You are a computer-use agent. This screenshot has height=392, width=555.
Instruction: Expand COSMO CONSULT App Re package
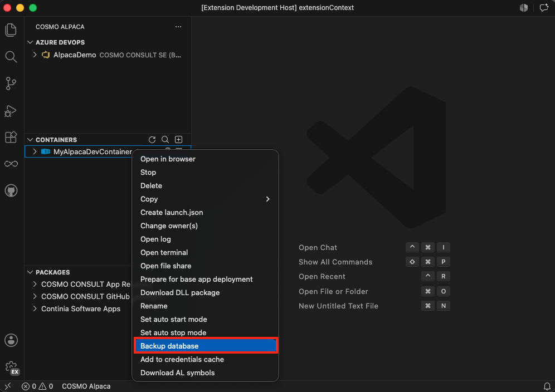click(x=35, y=284)
